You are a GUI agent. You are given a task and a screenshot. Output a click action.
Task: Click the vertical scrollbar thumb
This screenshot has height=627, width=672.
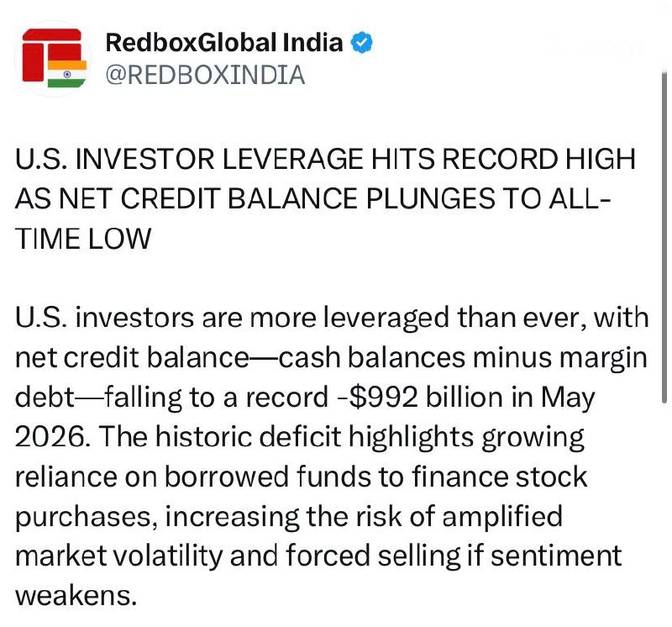tap(664, 238)
